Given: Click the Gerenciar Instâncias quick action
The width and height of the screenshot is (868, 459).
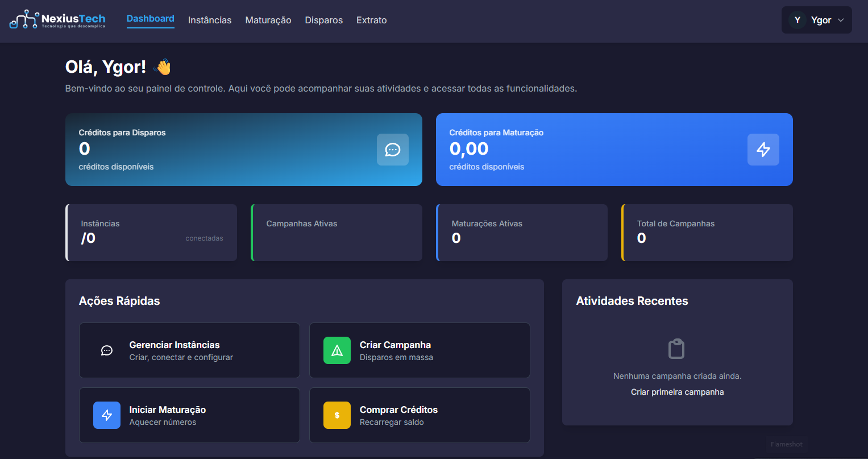Looking at the screenshot, I should [189, 350].
